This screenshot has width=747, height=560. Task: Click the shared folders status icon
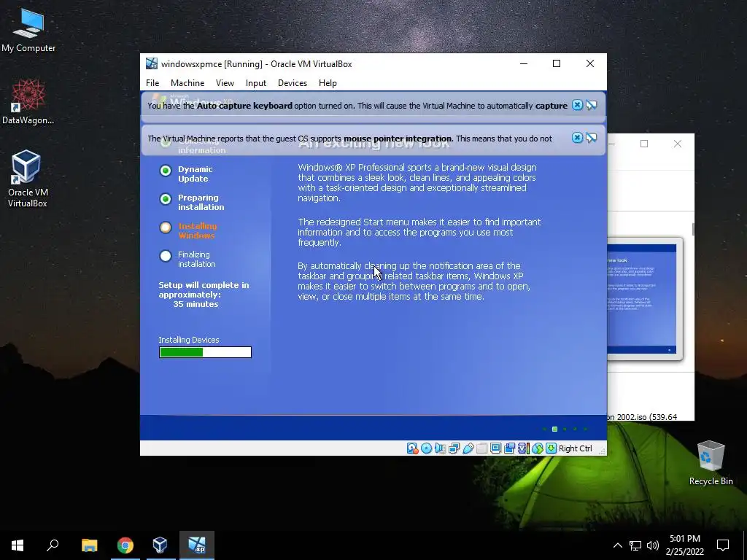(x=481, y=448)
